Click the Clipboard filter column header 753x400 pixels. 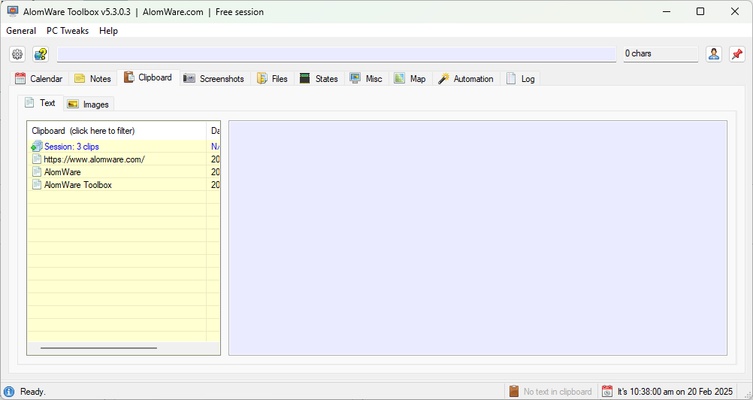(117, 131)
